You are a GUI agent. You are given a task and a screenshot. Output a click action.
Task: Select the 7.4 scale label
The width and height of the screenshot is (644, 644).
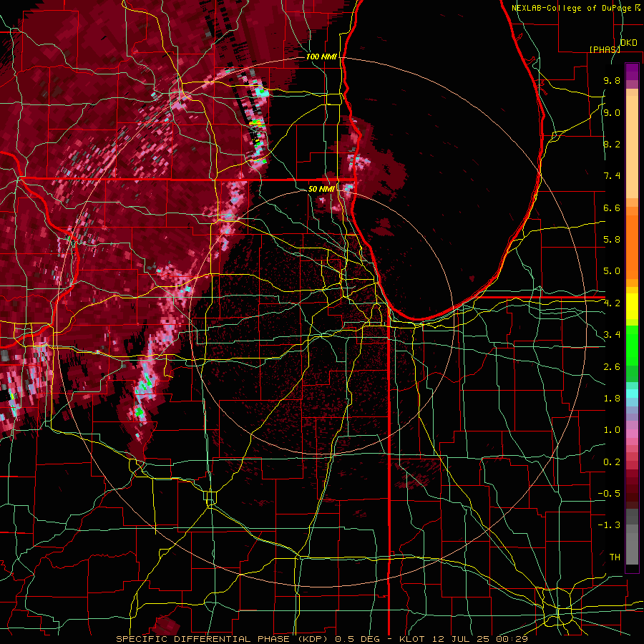(x=612, y=176)
